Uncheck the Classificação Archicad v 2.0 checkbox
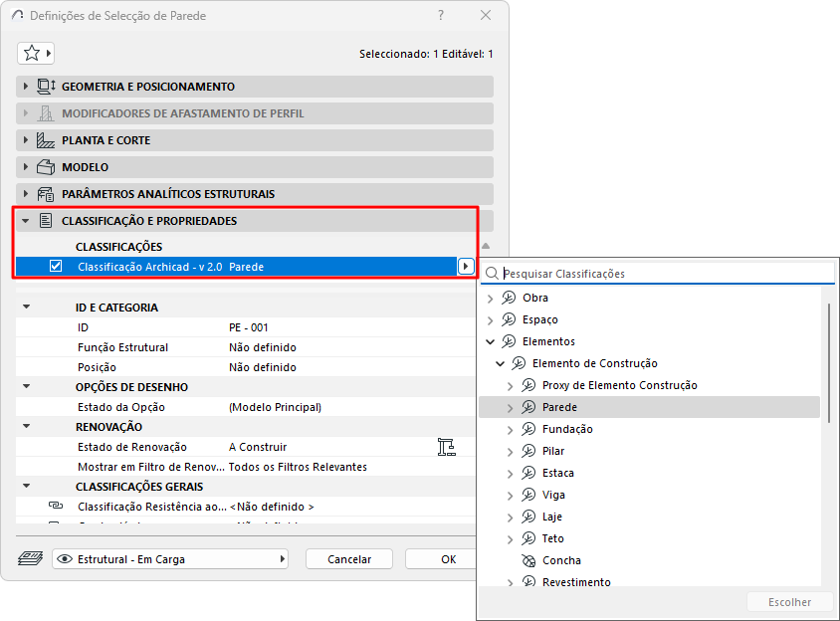Screen dimensions: 840x621 (56, 267)
